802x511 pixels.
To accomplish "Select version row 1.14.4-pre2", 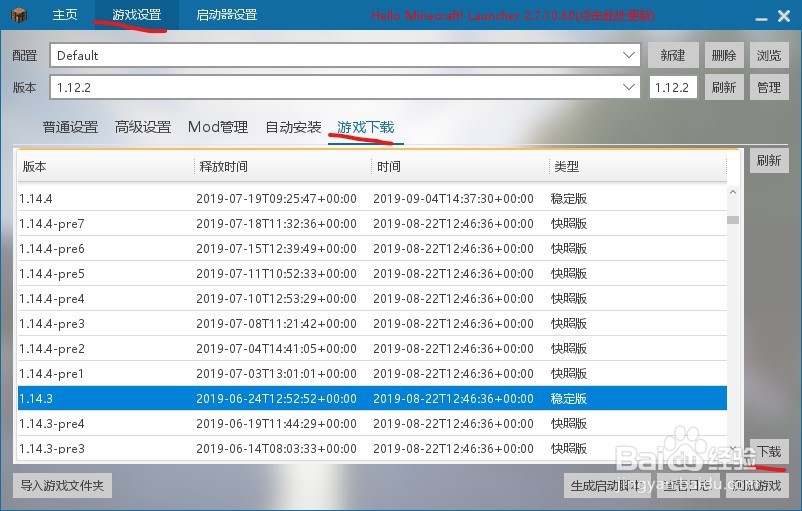I will coord(372,349).
